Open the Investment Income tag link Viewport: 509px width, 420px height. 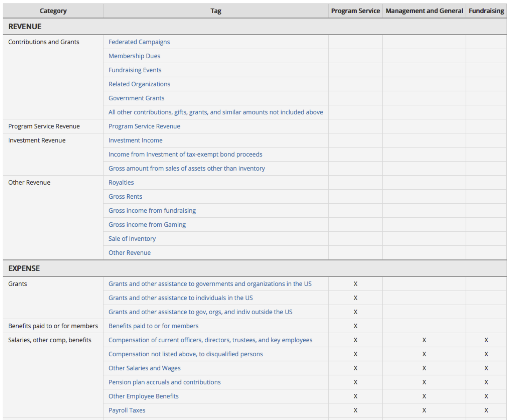[x=135, y=140]
